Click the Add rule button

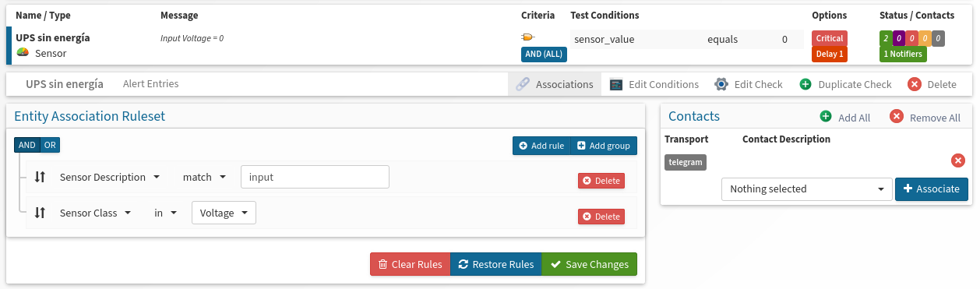point(541,146)
